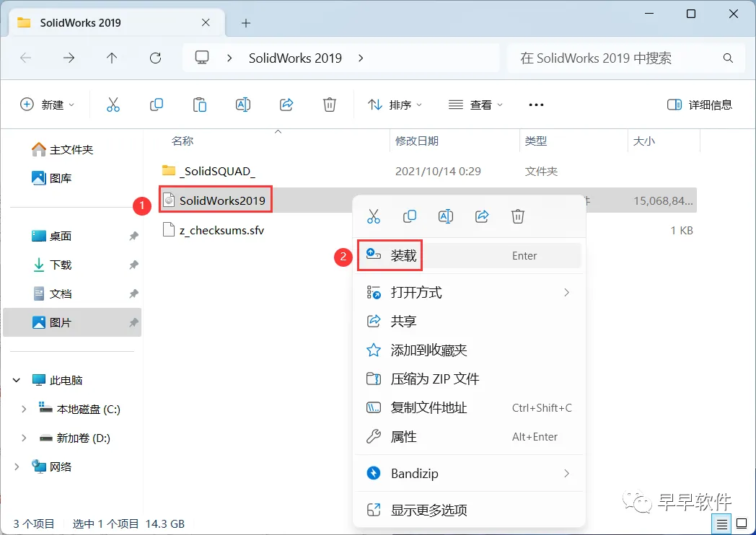The height and width of the screenshot is (535, 756).
Task: Click the Rename icon in the context menu
Action: [446, 216]
